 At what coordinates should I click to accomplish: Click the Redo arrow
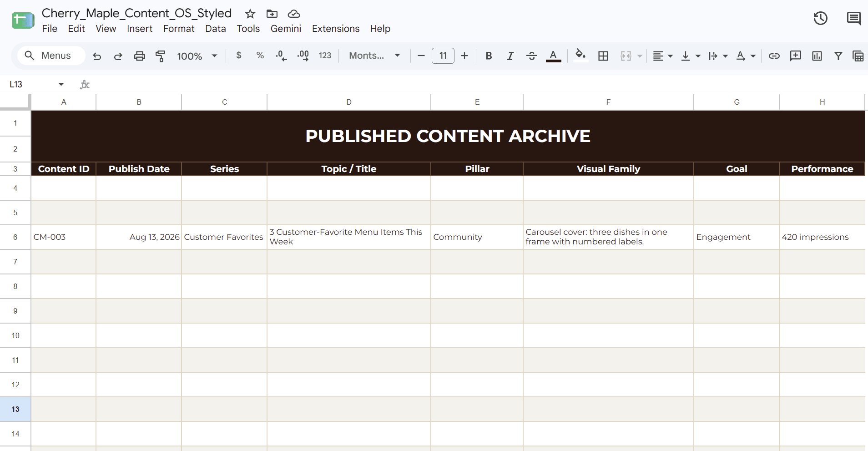(x=118, y=56)
